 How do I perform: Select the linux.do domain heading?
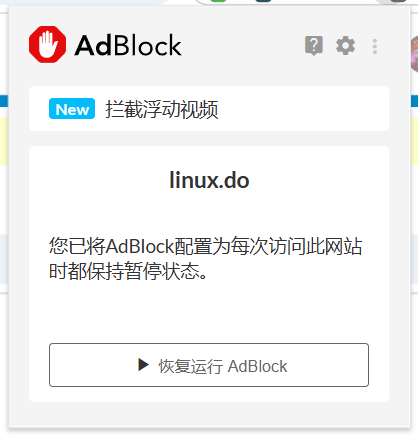[209, 180]
